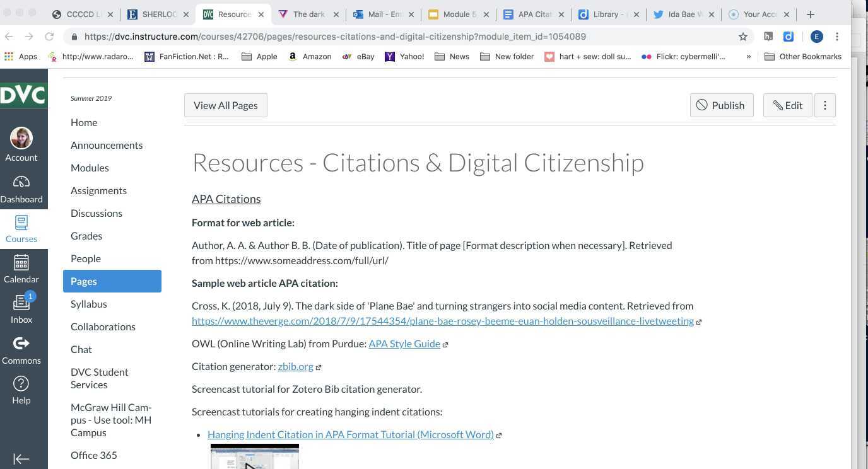Select the Dashboard icon in DVC sidebar

[x=21, y=187]
